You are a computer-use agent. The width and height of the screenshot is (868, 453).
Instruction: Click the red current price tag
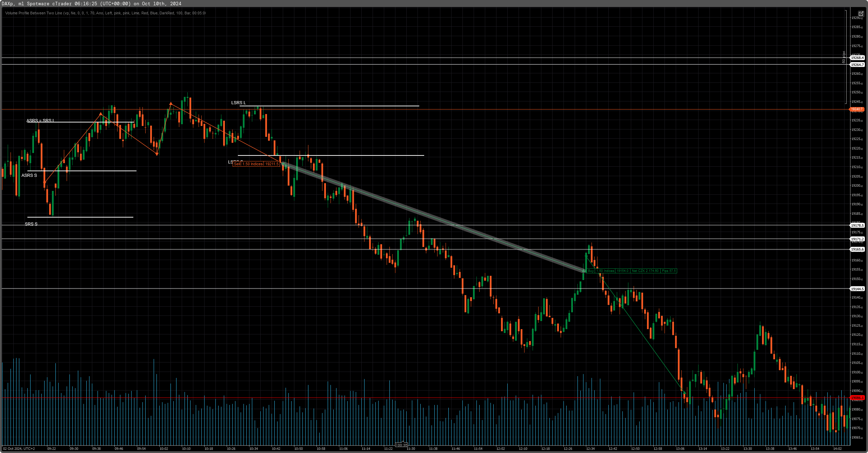pyautogui.click(x=857, y=398)
